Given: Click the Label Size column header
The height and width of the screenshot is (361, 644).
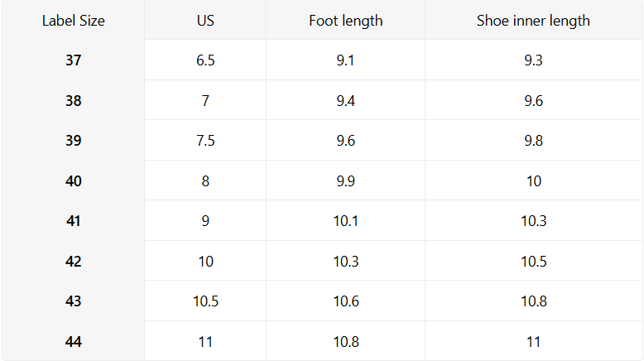Looking at the screenshot, I should point(74,21).
